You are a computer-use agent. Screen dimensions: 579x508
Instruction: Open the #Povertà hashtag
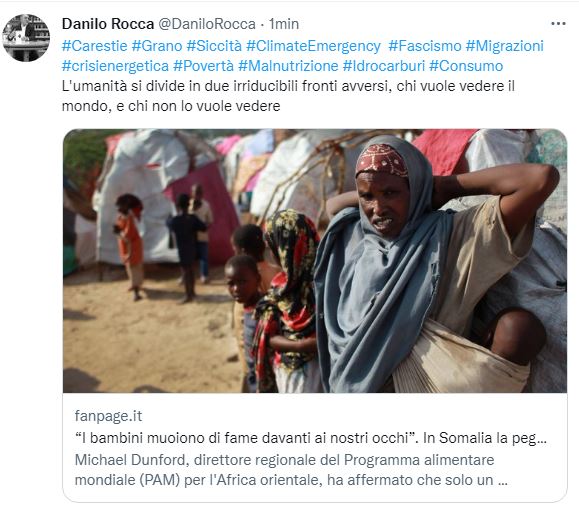click(203, 66)
